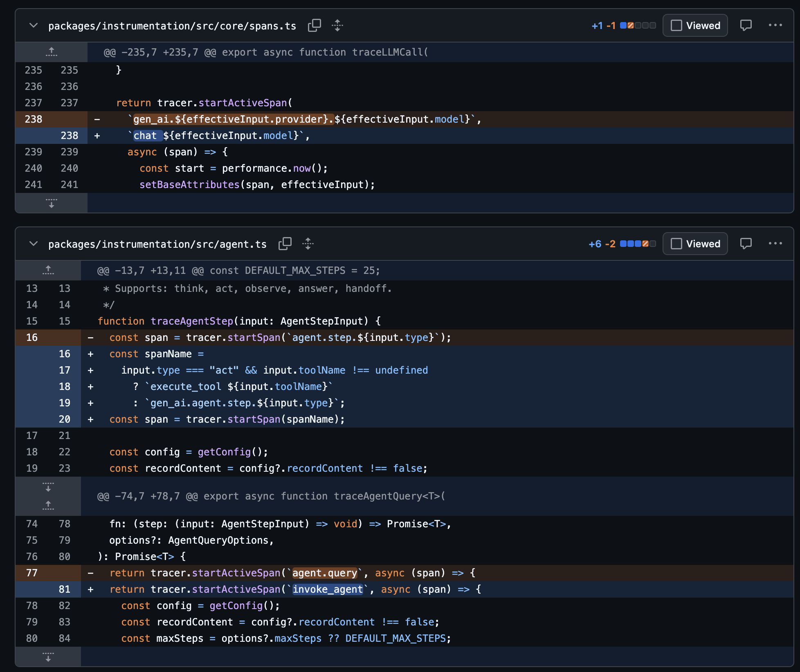Expand code below the agent.ts diff
The width and height of the screenshot is (800, 672).
[48, 657]
